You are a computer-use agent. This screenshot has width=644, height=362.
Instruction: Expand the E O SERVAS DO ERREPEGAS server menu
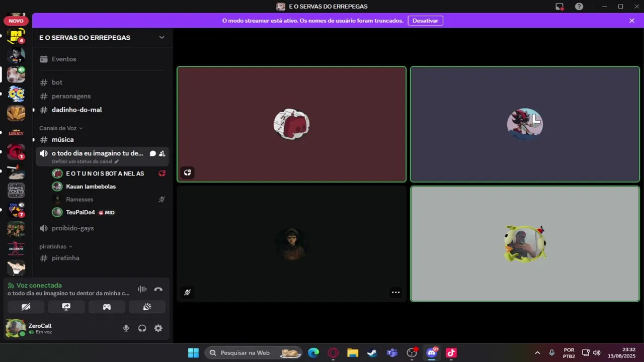[x=102, y=38]
